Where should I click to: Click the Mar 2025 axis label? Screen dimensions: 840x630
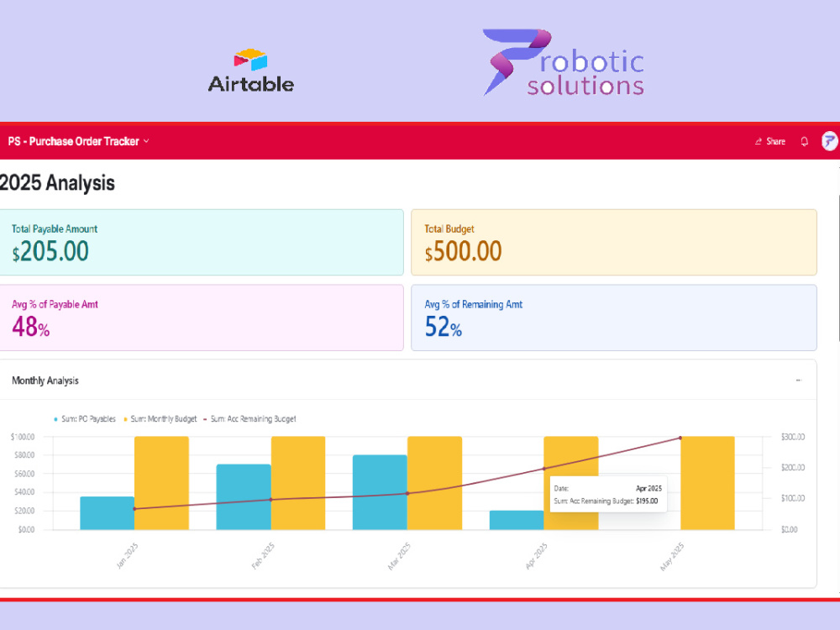pos(399,556)
